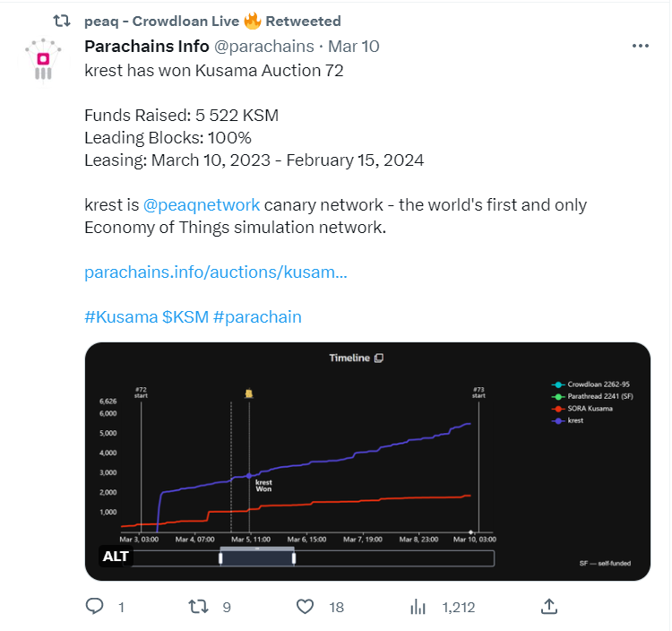
Task: Click the #Kusama hashtag
Action: tap(120, 316)
